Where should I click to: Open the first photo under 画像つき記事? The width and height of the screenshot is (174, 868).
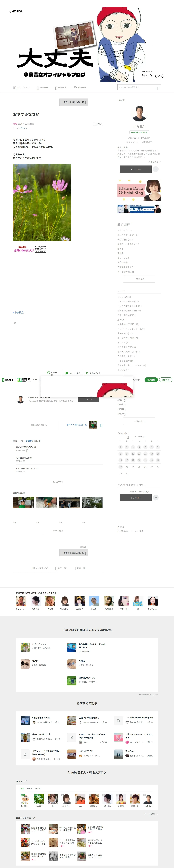pyautogui.click(x=23, y=502)
